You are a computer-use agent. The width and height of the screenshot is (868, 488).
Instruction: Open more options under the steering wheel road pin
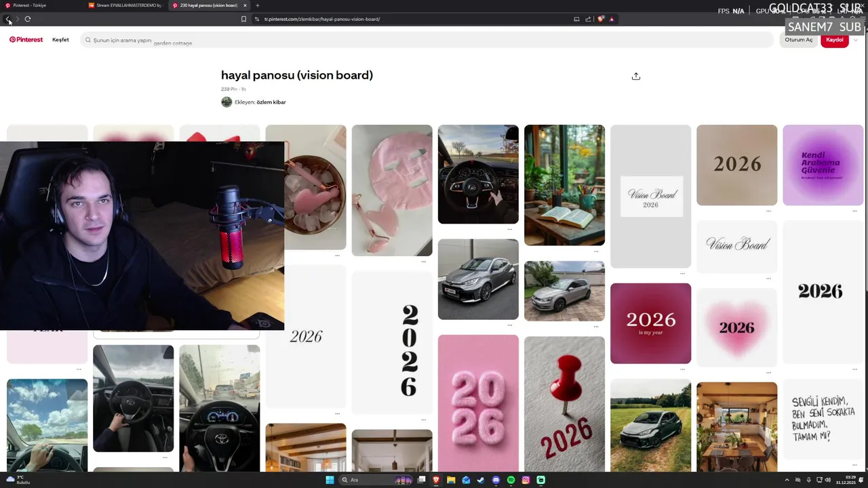coord(509,229)
